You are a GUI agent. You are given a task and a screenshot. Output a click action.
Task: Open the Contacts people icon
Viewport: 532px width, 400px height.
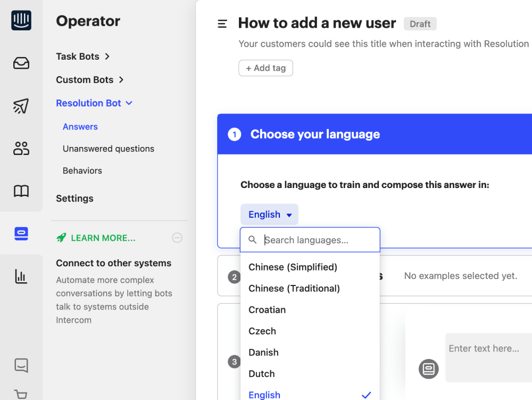point(21,149)
